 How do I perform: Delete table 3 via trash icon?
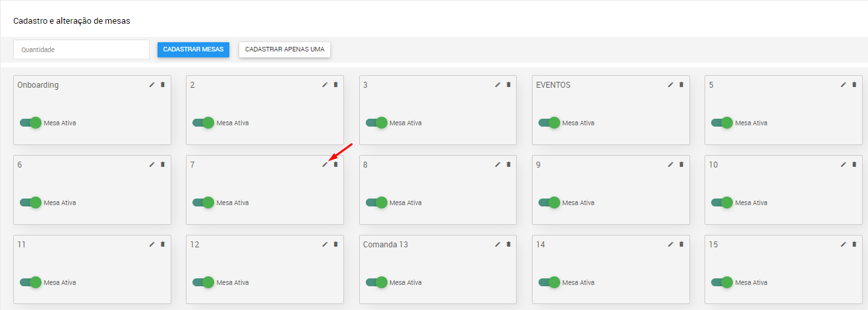[x=508, y=84]
